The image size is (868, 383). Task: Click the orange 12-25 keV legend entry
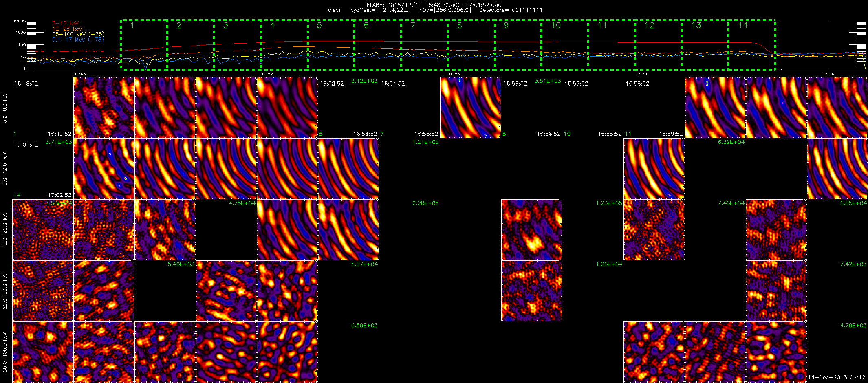(x=67, y=29)
